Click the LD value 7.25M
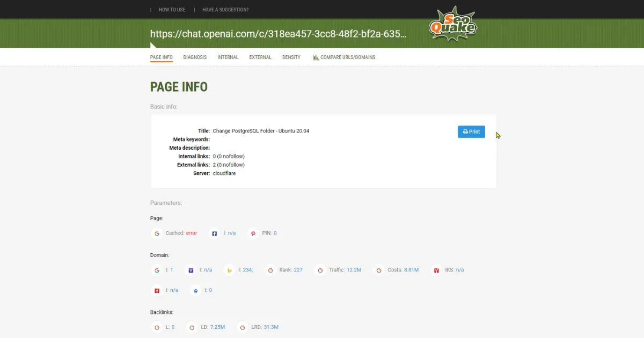This screenshot has height=338, width=644. 217,327
